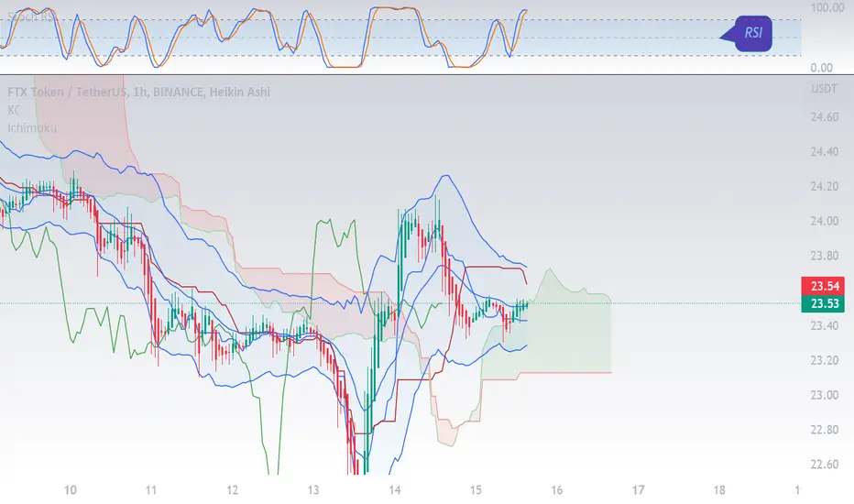Image resolution: width=854 pixels, height=504 pixels.
Task: Click date label 17 on the time axis
Action: 638,490
